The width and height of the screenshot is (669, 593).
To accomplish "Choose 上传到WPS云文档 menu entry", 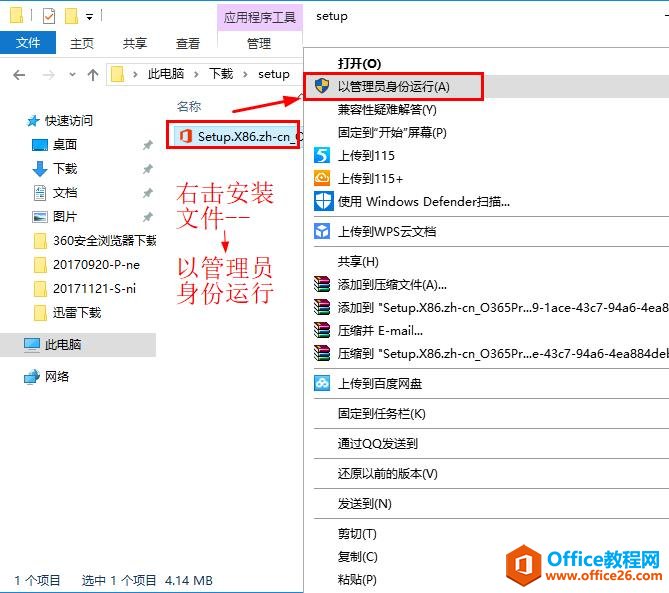I will coord(387,232).
